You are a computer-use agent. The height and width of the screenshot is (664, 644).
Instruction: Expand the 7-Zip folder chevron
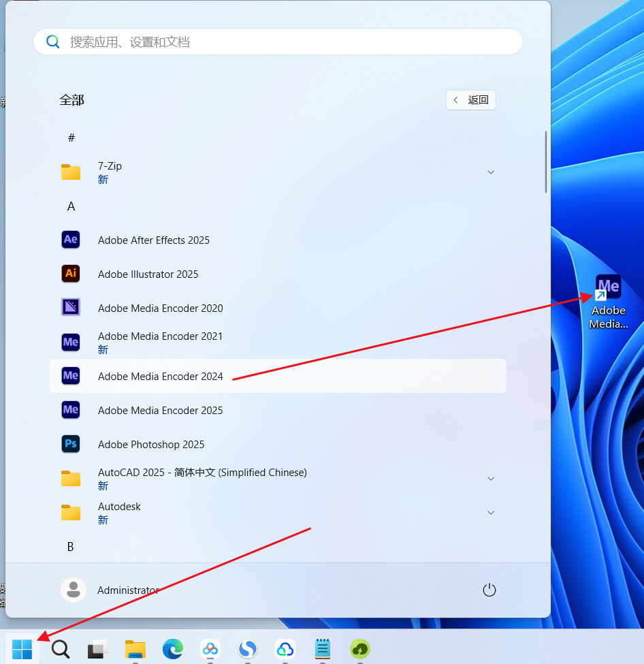[x=491, y=172]
